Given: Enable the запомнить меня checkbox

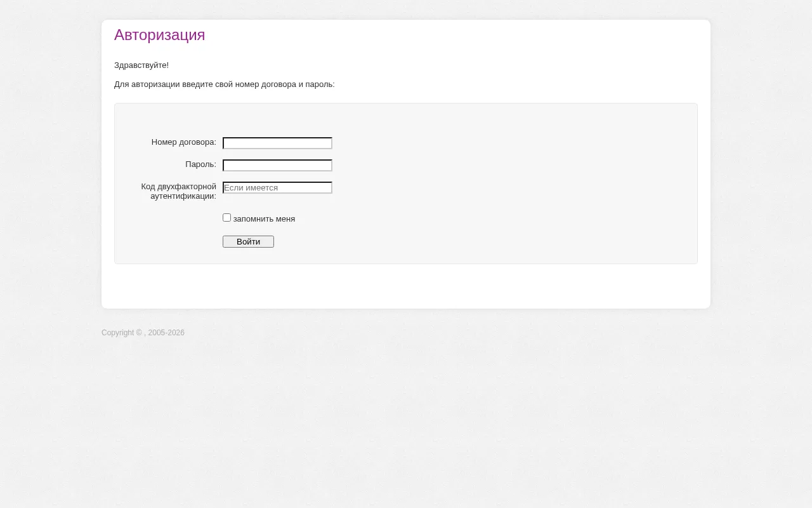Looking at the screenshot, I should (226, 218).
